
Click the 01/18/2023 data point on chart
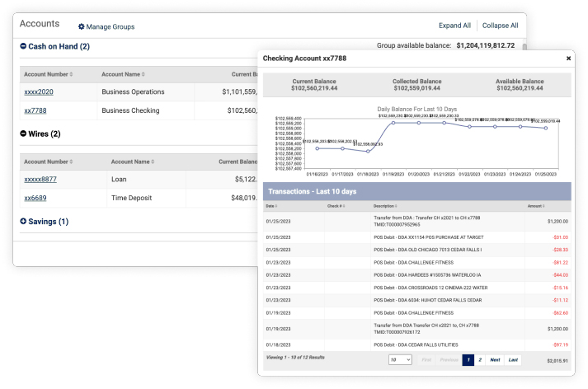click(x=368, y=152)
